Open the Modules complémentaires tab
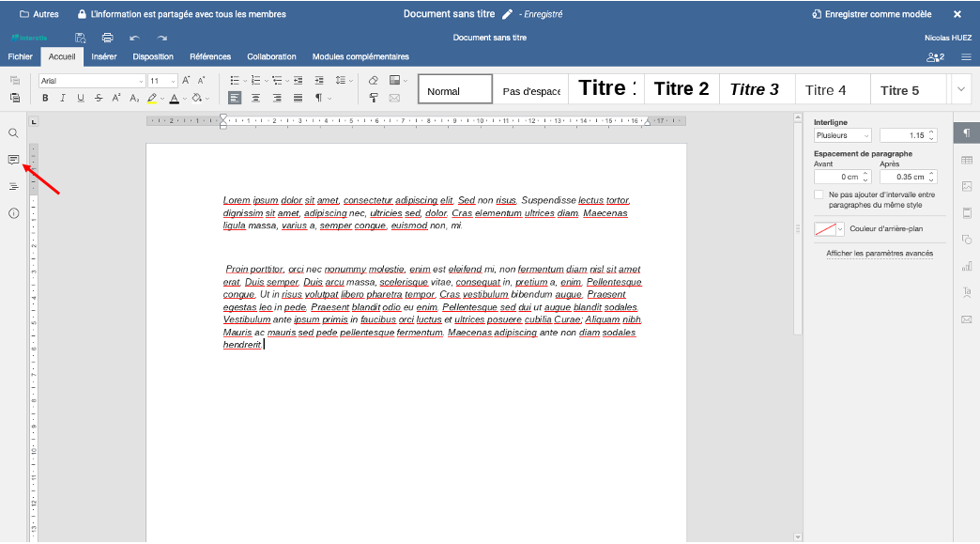 [x=360, y=56]
